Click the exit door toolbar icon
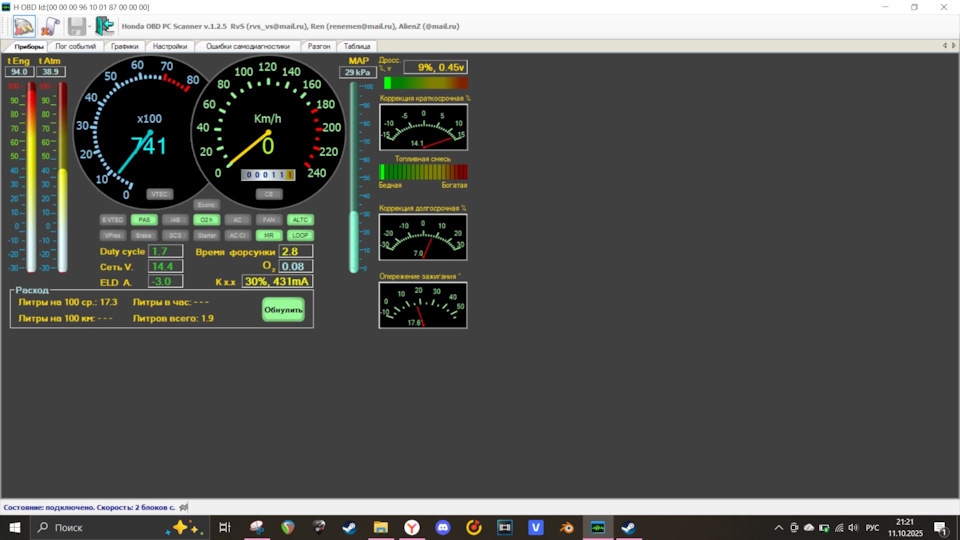Image resolution: width=960 pixels, height=540 pixels. coord(105,26)
